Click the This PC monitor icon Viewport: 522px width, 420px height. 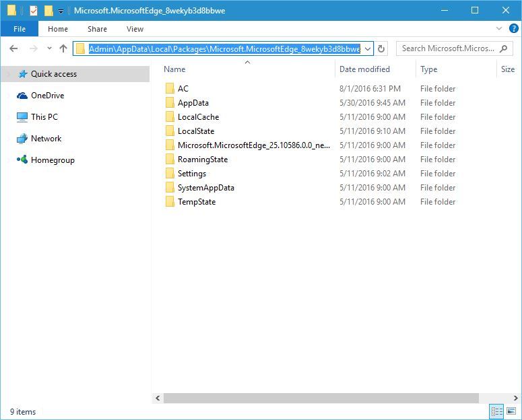22,117
